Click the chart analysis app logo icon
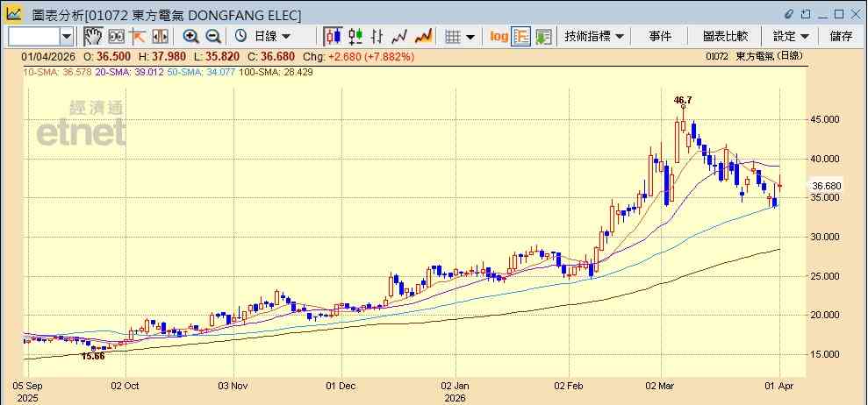Viewport: 868px width, 405px height. 14,14
